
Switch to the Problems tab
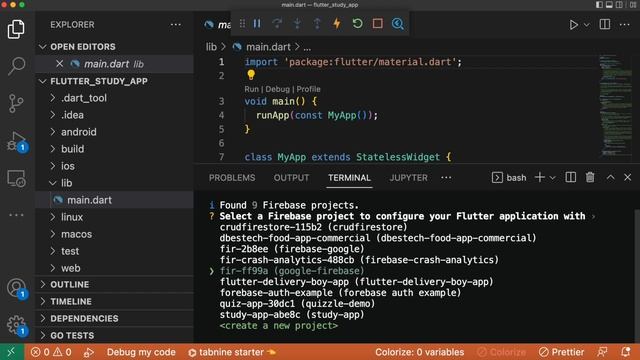tap(232, 178)
